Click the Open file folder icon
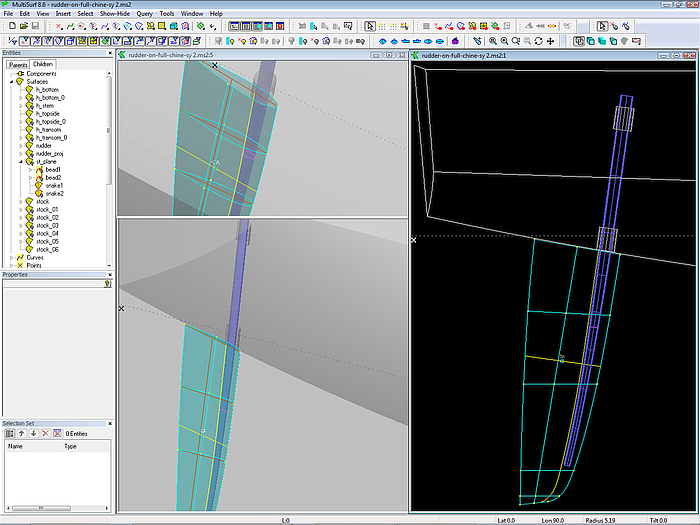Viewport: 700px width, 525px height. [22, 26]
